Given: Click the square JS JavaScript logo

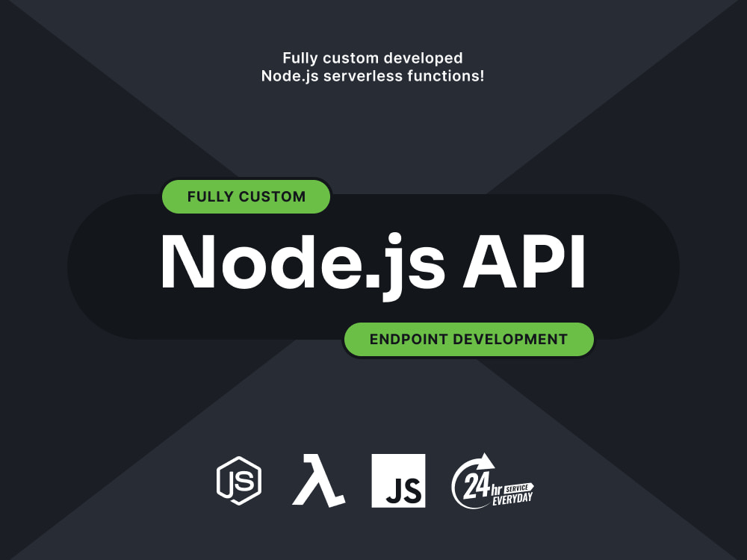Looking at the screenshot, I should [x=398, y=480].
